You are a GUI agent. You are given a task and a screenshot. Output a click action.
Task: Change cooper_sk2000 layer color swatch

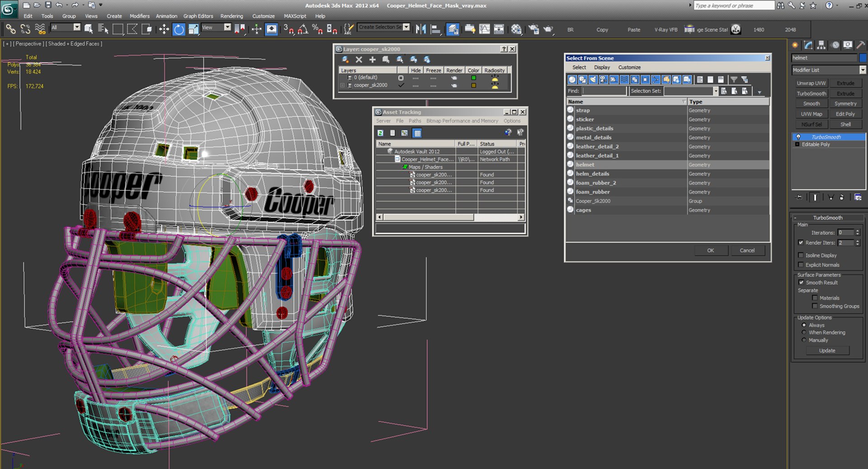click(x=473, y=85)
